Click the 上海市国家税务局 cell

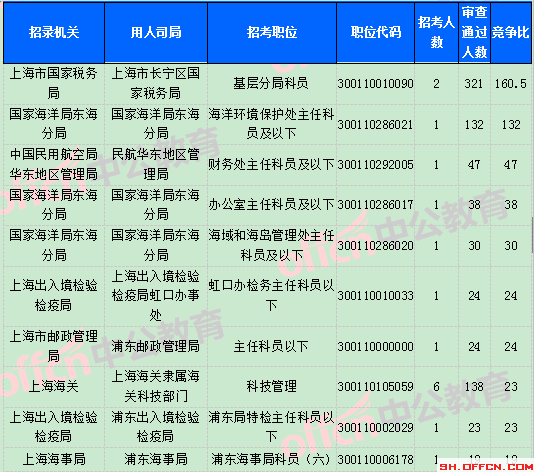(x=54, y=83)
